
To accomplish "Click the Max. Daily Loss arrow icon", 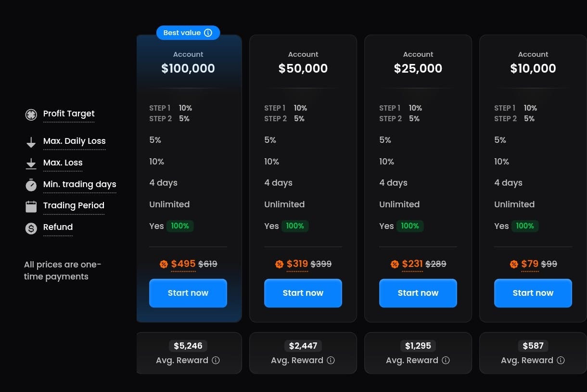I will pyautogui.click(x=31, y=142).
